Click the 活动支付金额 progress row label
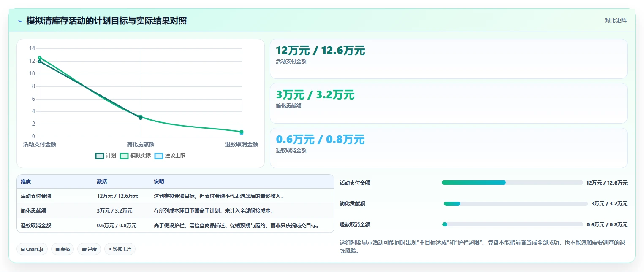This screenshot has height=272, width=644. (355, 183)
